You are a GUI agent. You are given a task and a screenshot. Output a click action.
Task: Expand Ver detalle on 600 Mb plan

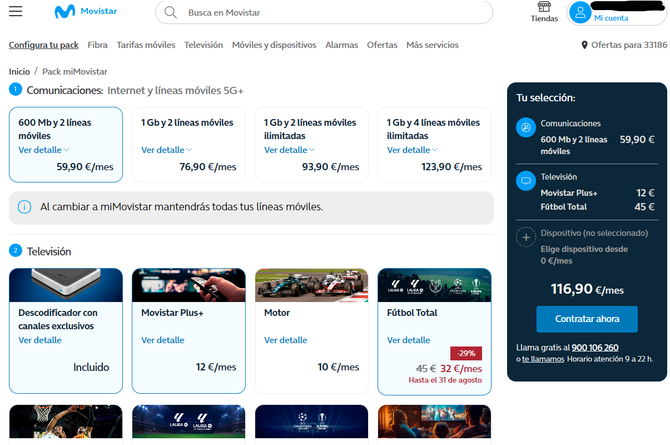tap(44, 150)
